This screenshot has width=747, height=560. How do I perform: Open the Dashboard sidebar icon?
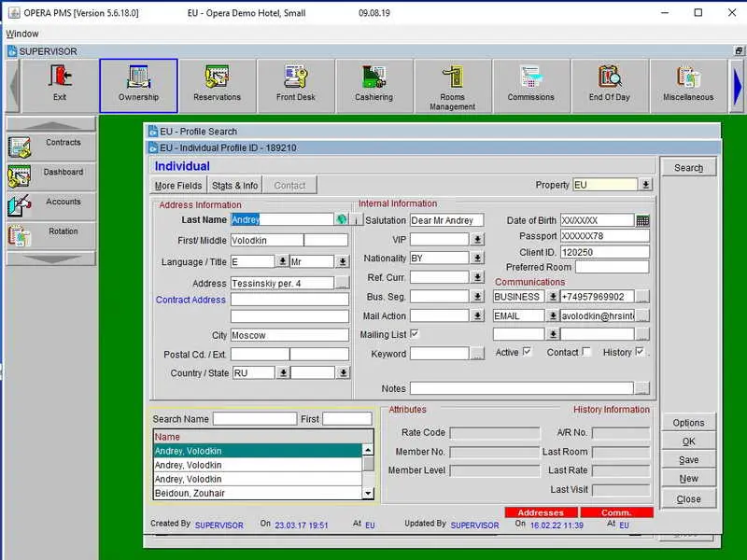[51, 176]
